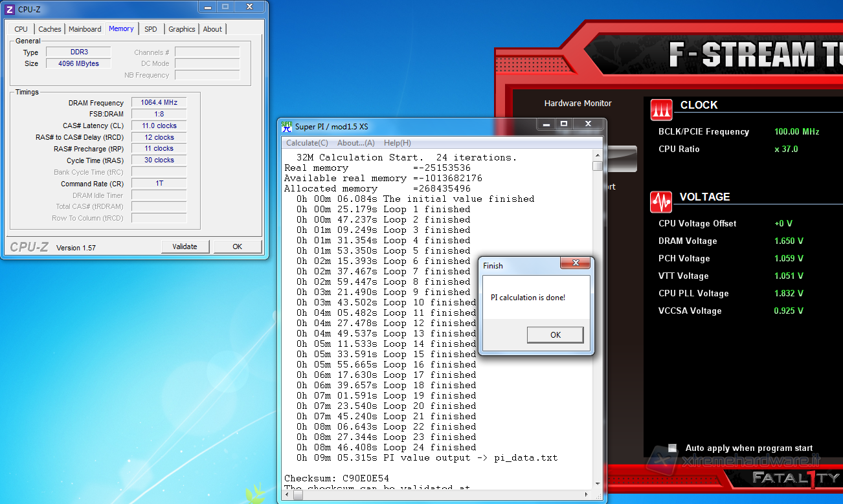This screenshot has height=504, width=843.
Task: Switch to the SPD tab in CPU-Z
Action: pyautogui.click(x=150, y=29)
